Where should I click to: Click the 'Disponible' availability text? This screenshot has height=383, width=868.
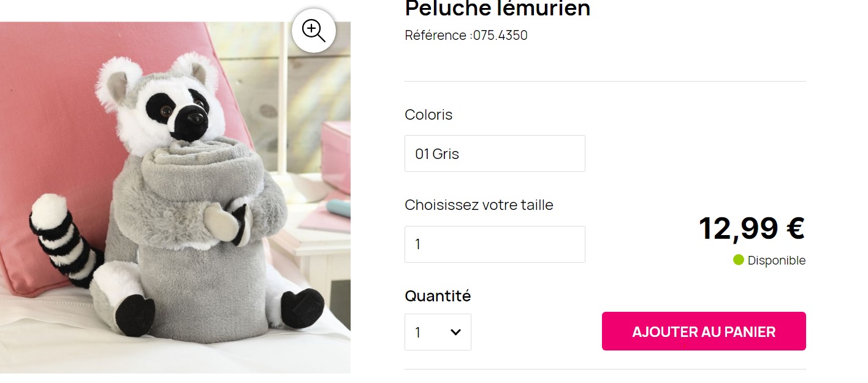click(776, 261)
